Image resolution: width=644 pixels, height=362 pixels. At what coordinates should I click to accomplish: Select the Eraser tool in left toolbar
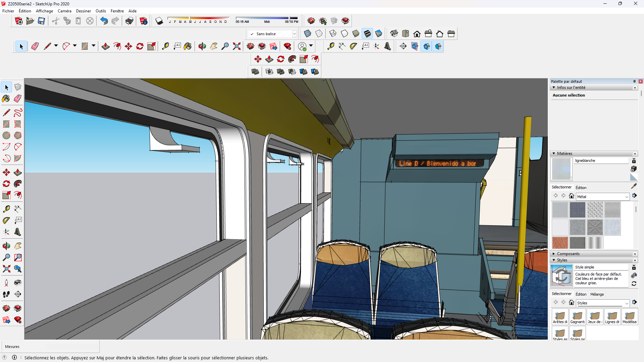pos(18,99)
